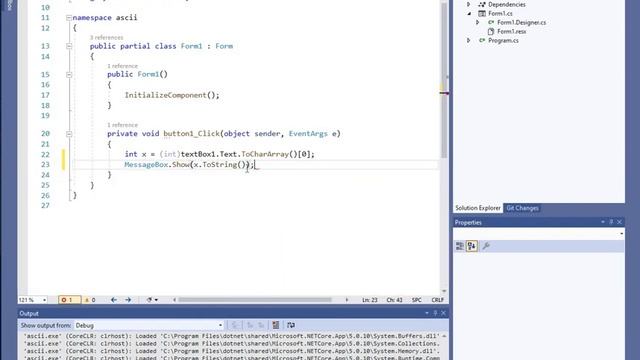Go to next message in Output panel

point(261,325)
